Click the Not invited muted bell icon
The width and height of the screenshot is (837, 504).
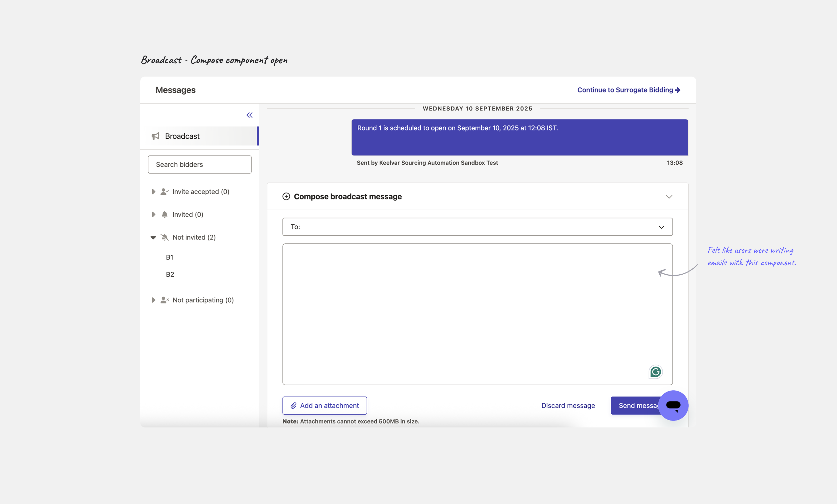[x=164, y=237]
